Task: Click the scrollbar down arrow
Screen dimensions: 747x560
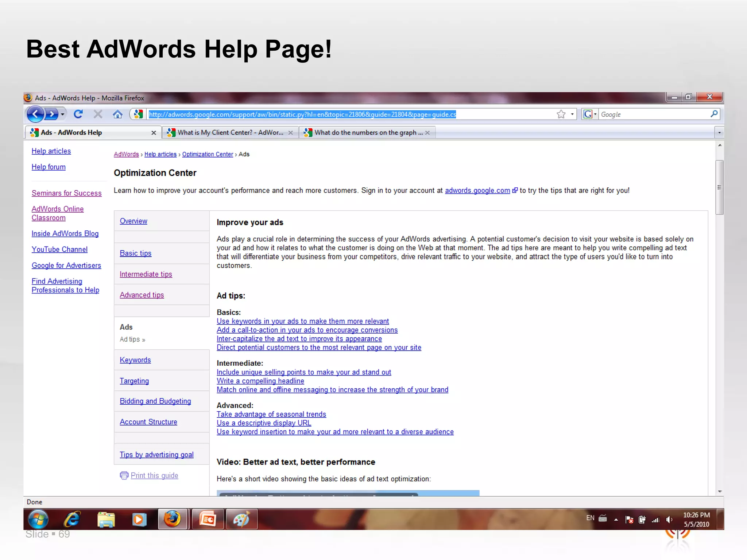Action: 720,491
